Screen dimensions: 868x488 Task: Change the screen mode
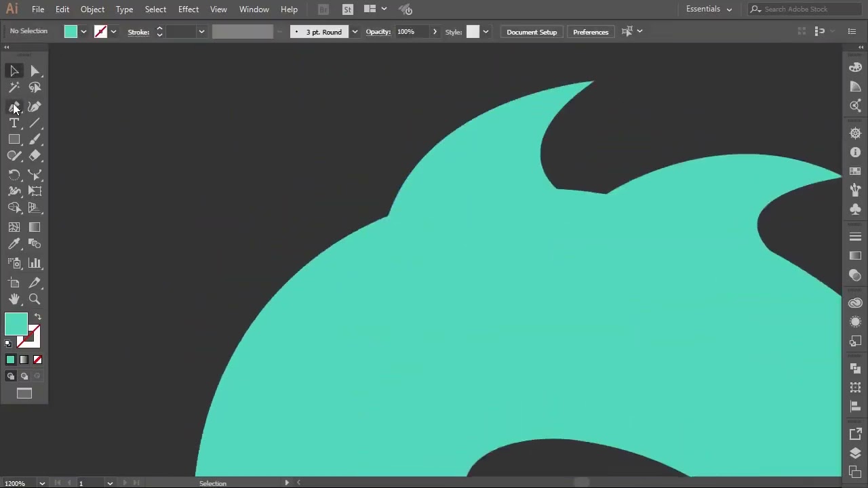(x=24, y=393)
